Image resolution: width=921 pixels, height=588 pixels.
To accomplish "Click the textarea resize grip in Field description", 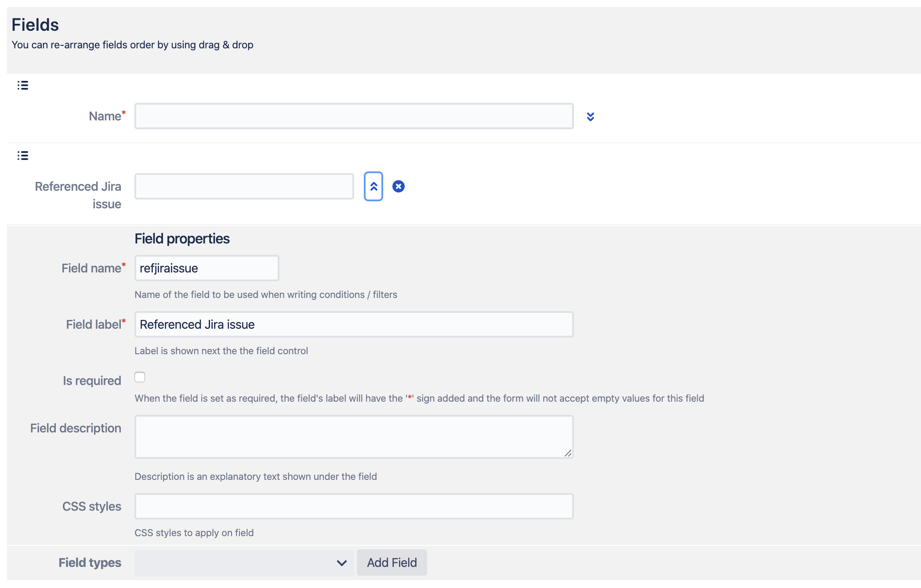I will 568,453.
